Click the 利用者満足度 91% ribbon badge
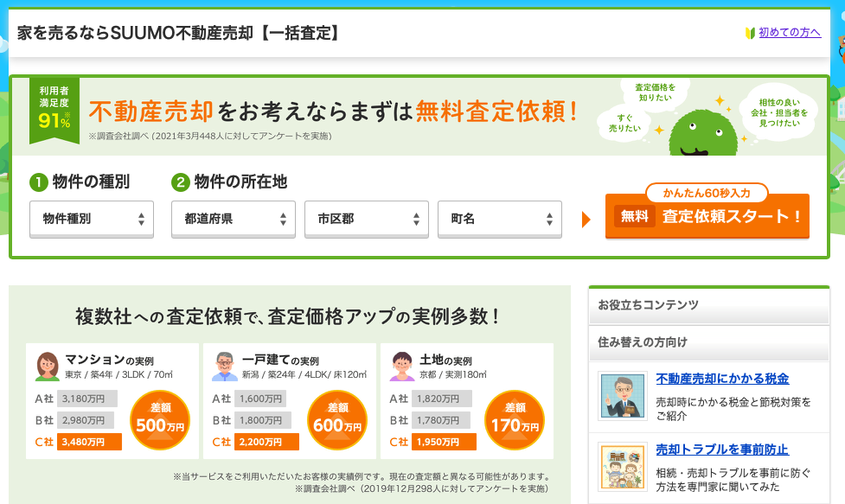The image size is (845, 504). (54, 110)
